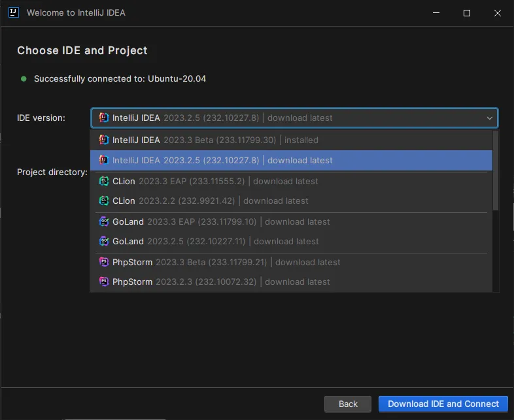Viewport: 514px width, 420px height.
Task: Click the Welcome to IntelliJ IDEA window title
Action: pyautogui.click(x=76, y=13)
